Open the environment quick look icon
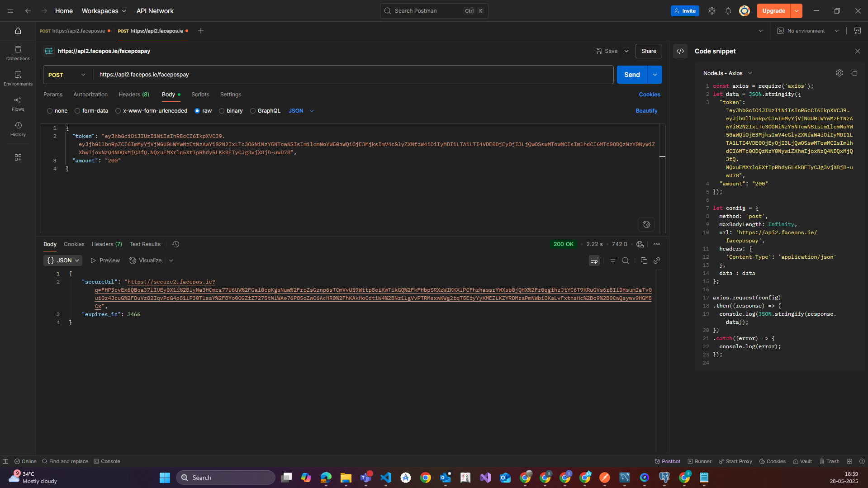868x488 pixels. tap(858, 31)
